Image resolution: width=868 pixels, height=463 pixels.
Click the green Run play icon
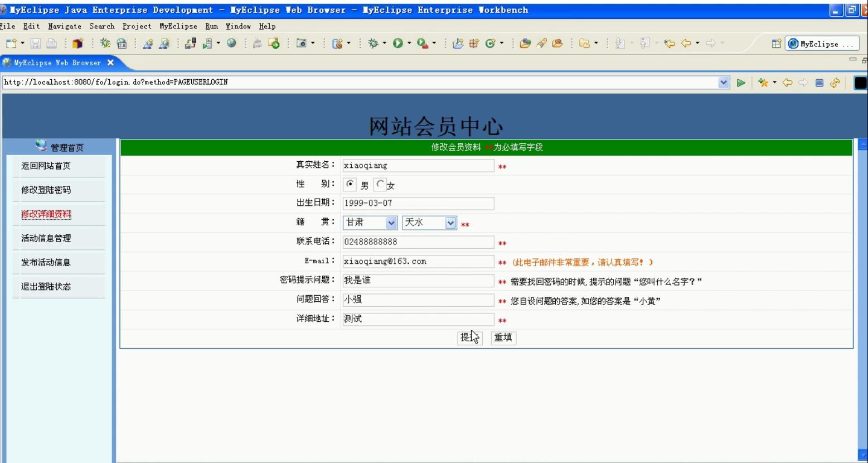(x=397, y=43)
